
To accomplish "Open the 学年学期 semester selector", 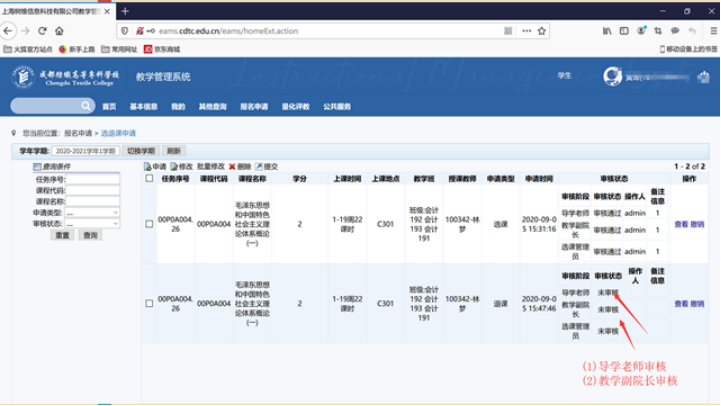I will tap(84, 150).
